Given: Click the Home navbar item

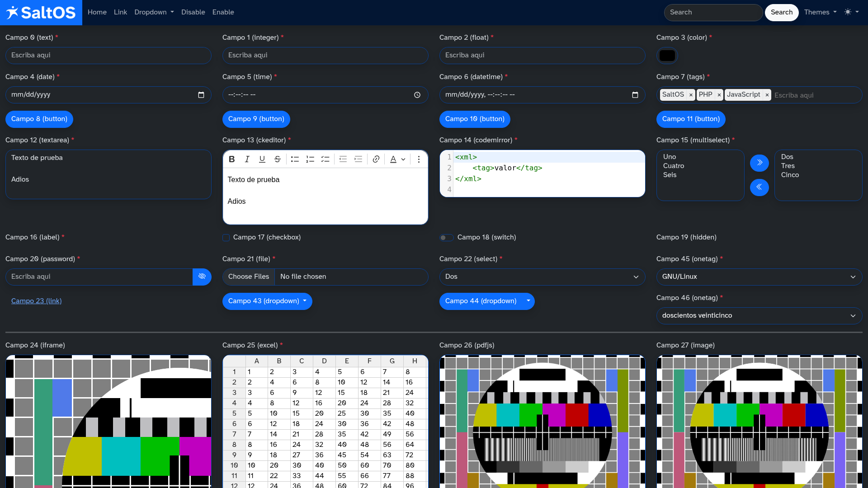Looking at the screenshot, I should coord(97,12).
